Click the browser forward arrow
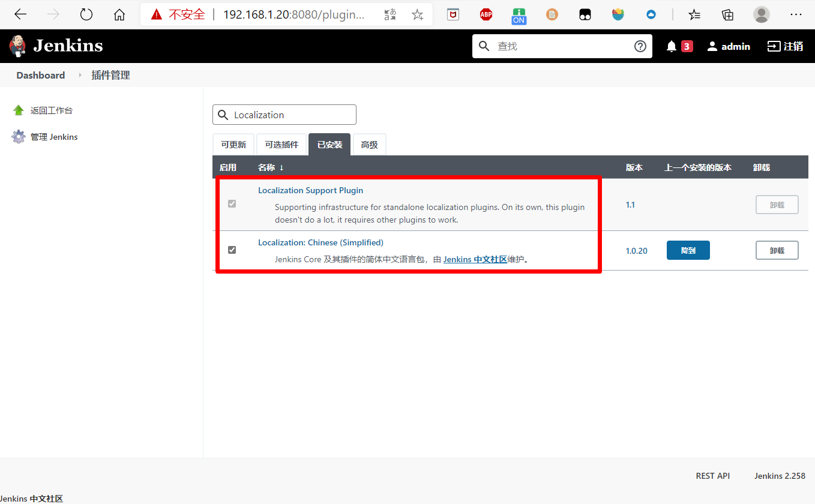Image resolution: width=815 pixels, height=504 pixels. tap(53, 14)
